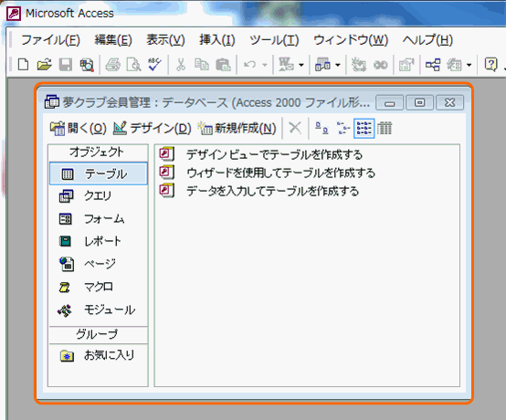Select デザイン ビューでテーブルを作成する

coord(260,154)
